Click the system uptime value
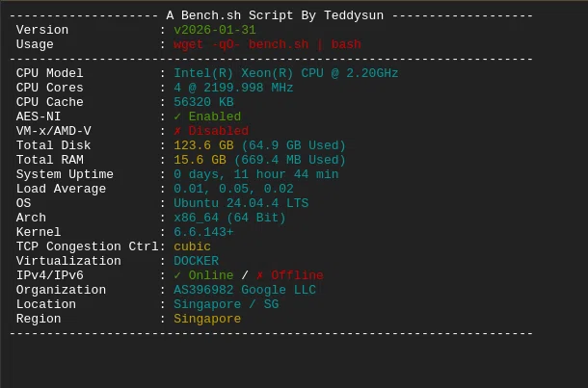Screen dimensions: 588x388 [256, 174]
